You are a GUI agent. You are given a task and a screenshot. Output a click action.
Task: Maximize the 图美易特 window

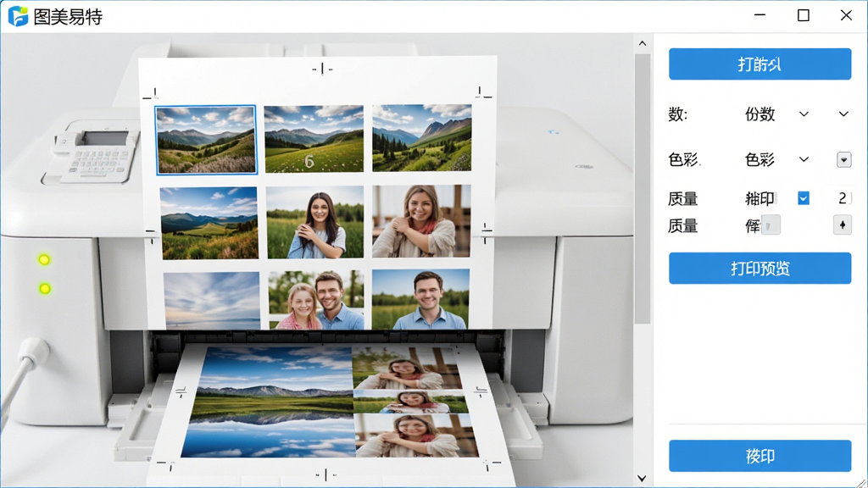click(804, 15)
